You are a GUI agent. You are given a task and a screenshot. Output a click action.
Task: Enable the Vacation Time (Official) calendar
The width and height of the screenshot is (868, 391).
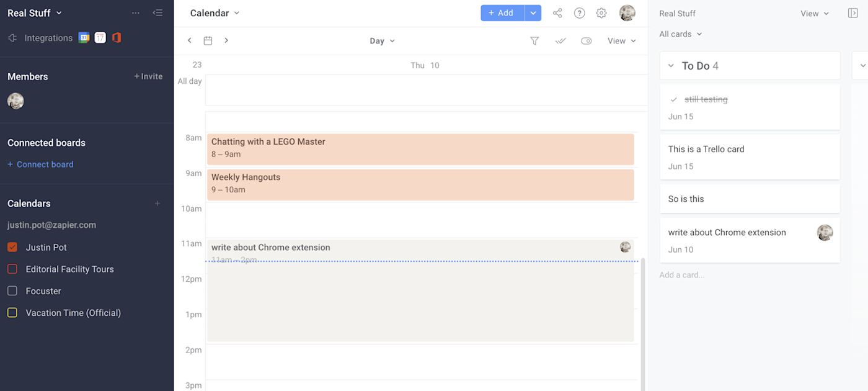12,313
